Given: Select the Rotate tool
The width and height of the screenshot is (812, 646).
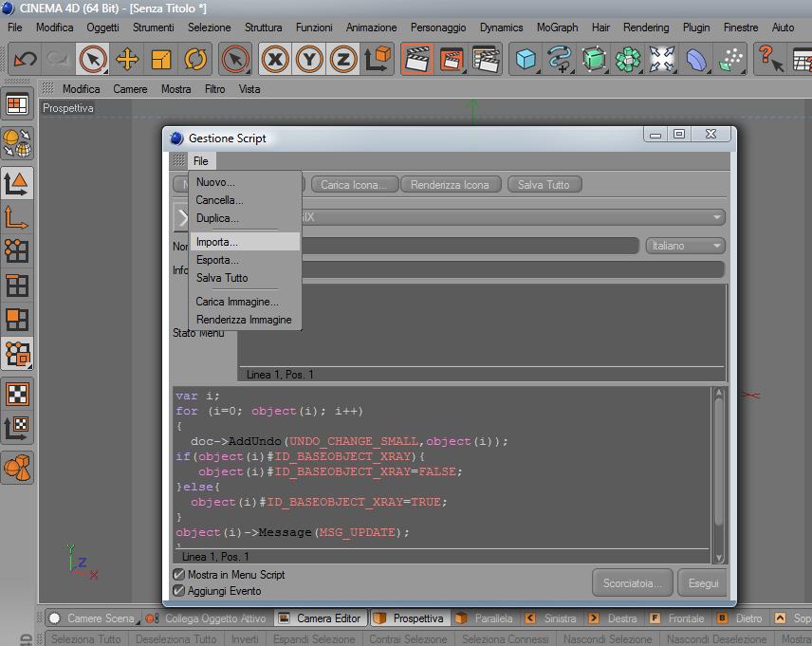Looking at the screenshot, I should coord(195,60).
